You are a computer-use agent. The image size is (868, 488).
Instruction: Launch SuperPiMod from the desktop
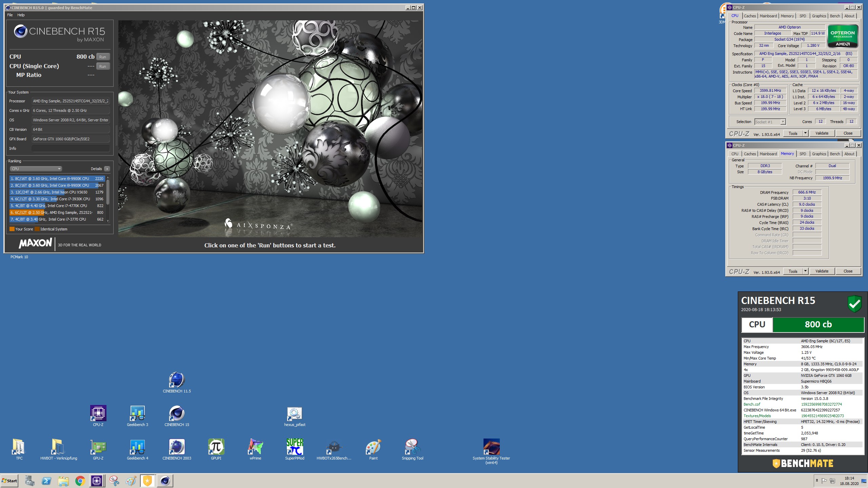pos(295,450)
